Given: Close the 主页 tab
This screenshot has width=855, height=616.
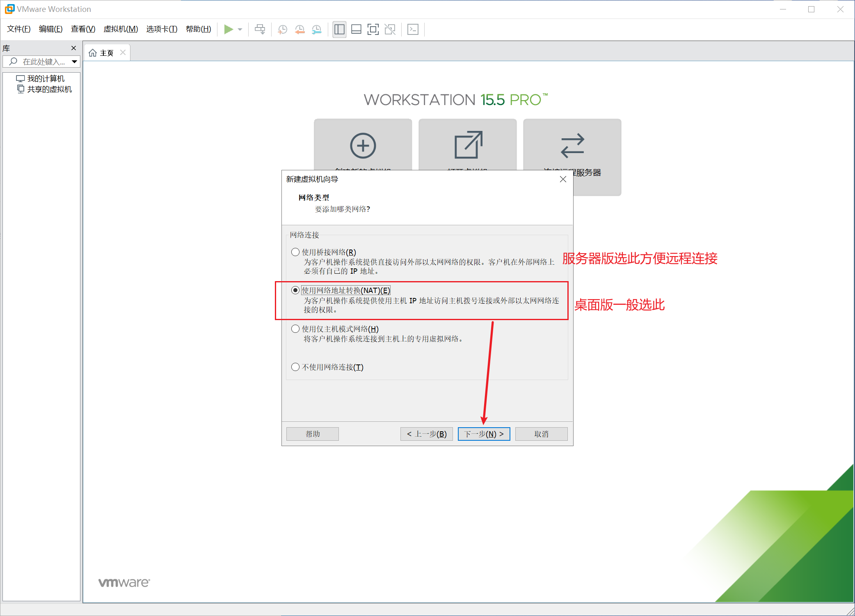Looking at the screenshot, I should pyautogui.click(x=123, y=53).
